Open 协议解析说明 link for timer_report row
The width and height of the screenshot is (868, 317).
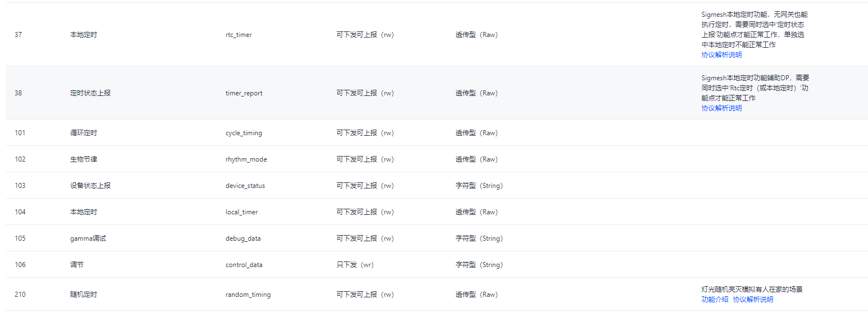click(721, 108)
